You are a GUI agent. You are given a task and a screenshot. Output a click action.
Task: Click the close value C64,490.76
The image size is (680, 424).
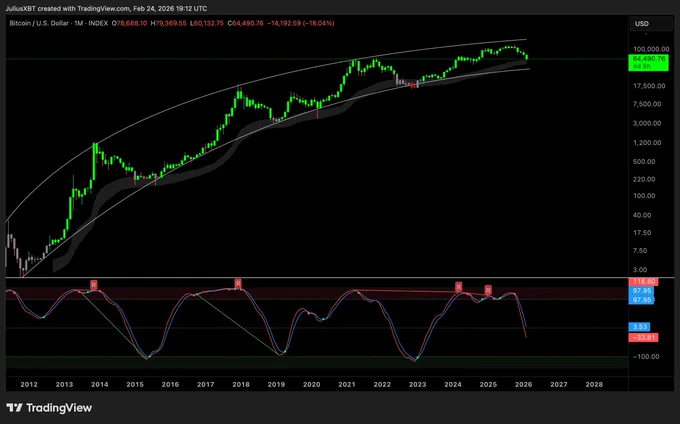(x=245, y=23)
